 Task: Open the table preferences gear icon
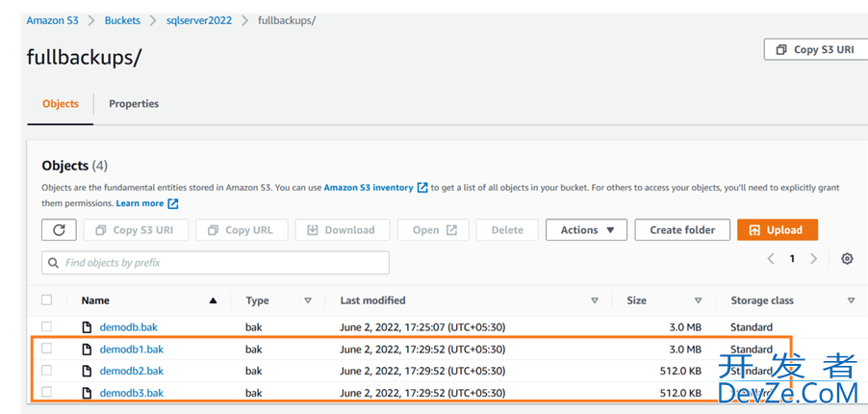(x=847, y=258)
